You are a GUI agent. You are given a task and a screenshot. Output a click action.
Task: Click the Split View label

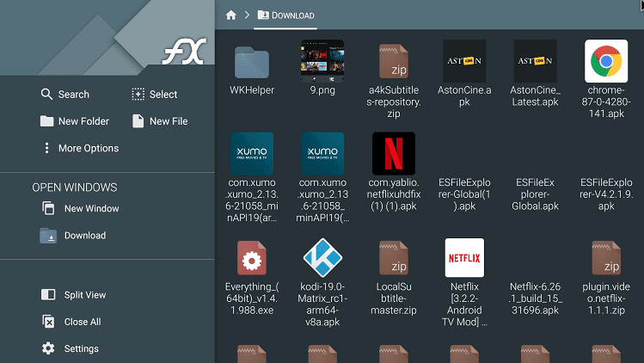tap(85, 295)
